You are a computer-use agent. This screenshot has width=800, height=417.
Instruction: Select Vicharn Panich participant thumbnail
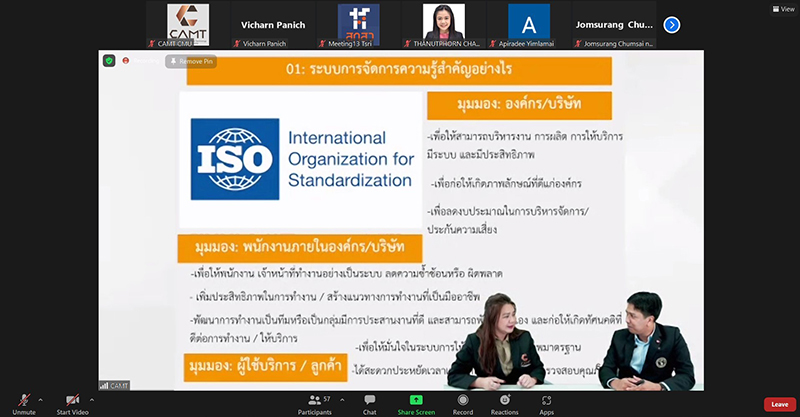point(273,24)
